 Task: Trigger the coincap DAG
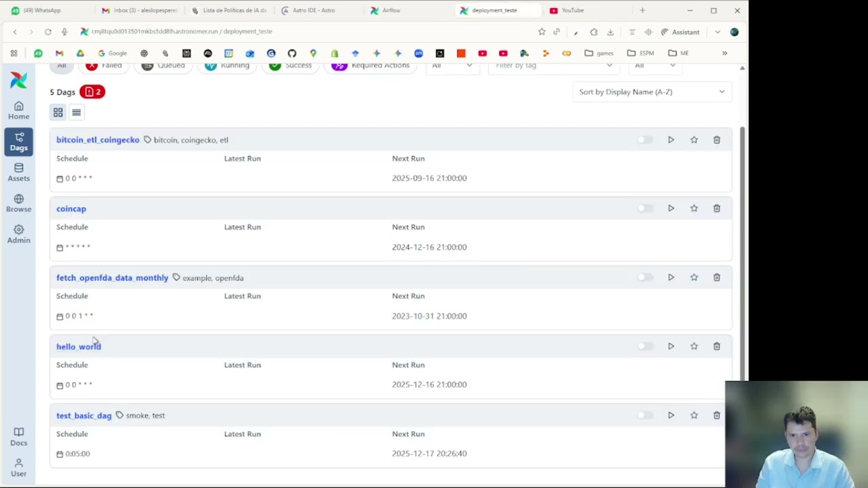[x=671, y=208]
